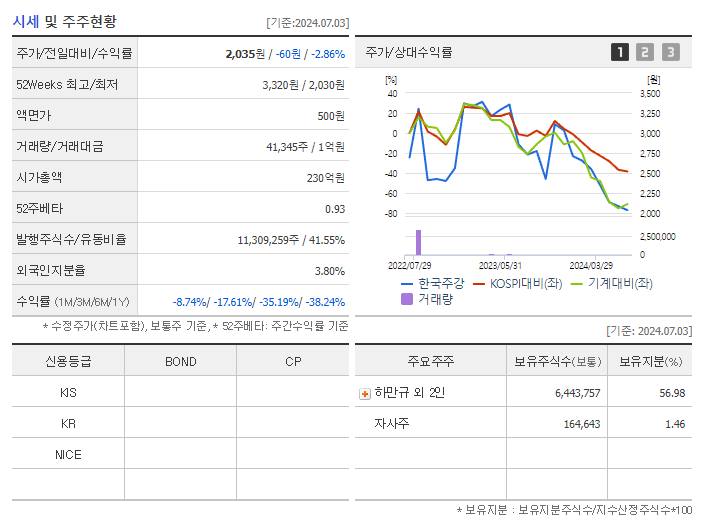The height and width of the screenshot is (525, 702).
Task: Click the blue 한국주강 legend marker
Action: pos(407,284)
